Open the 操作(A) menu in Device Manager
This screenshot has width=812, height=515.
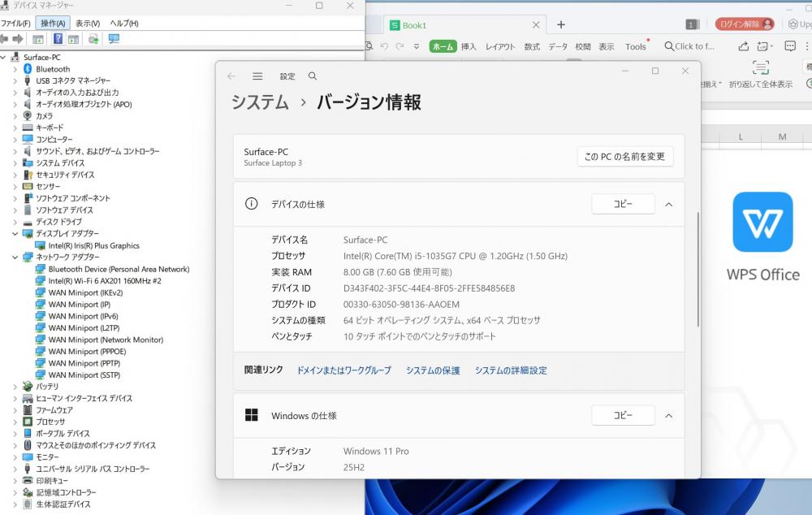click(x=54, y=24)
